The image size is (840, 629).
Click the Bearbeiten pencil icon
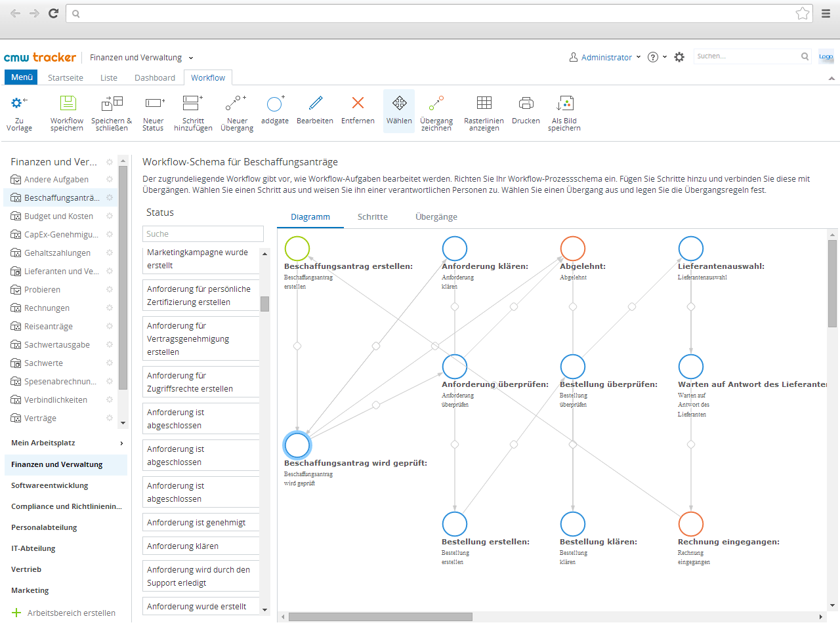coord(316,103)
